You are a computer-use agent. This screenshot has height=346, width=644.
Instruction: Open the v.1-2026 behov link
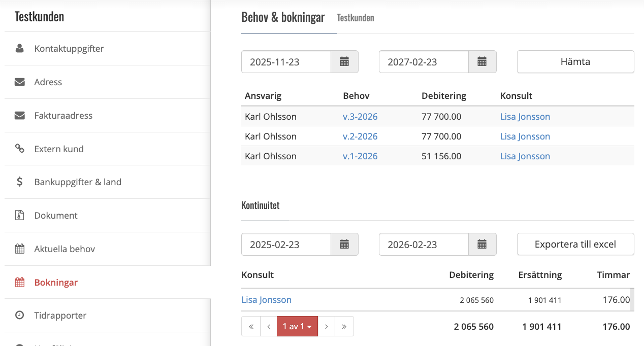tap(360, 156)
